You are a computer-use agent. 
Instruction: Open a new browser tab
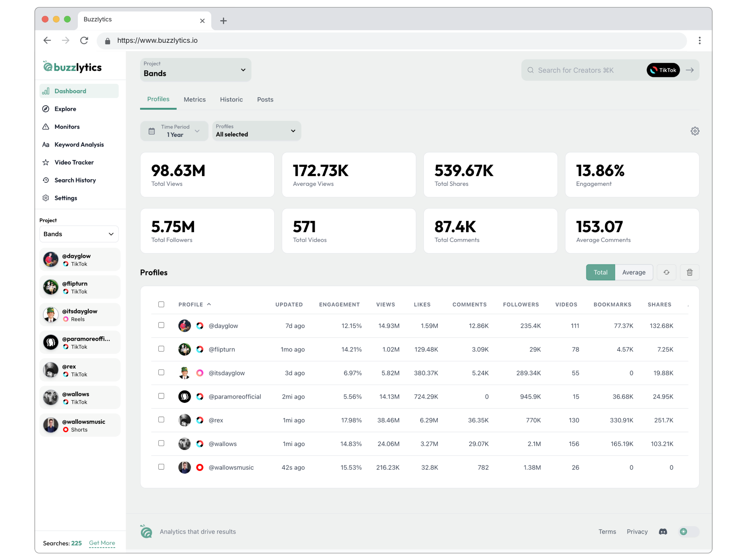223,21
